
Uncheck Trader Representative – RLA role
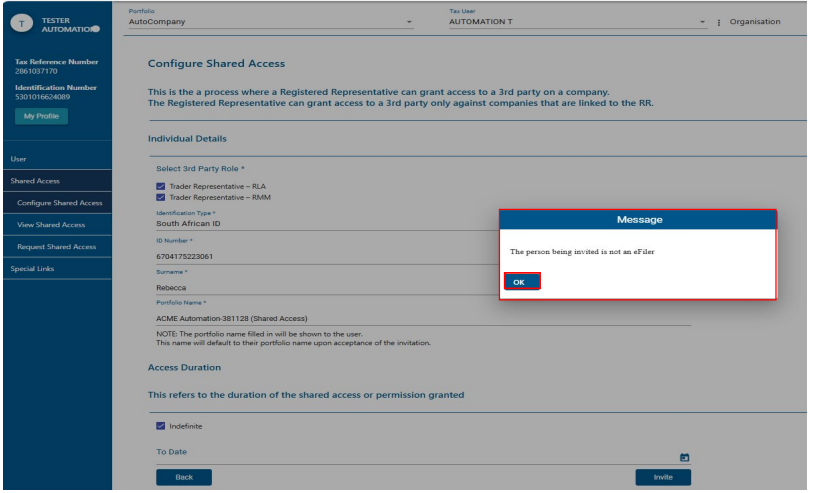pos(161,186)
